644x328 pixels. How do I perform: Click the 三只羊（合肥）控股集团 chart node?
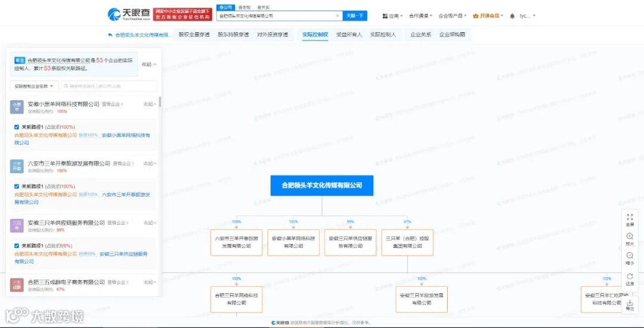(x=407, y=242)
